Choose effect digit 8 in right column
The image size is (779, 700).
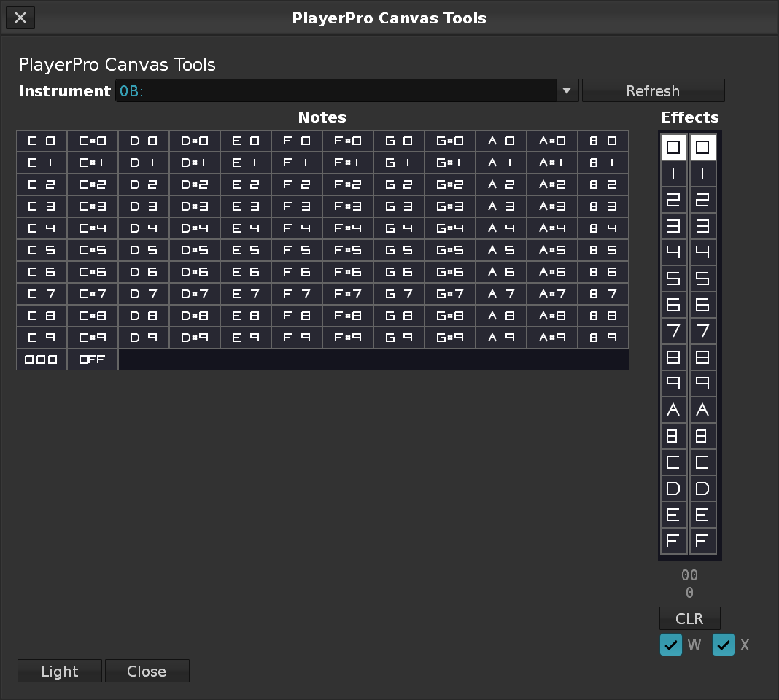tap(702, 357)
